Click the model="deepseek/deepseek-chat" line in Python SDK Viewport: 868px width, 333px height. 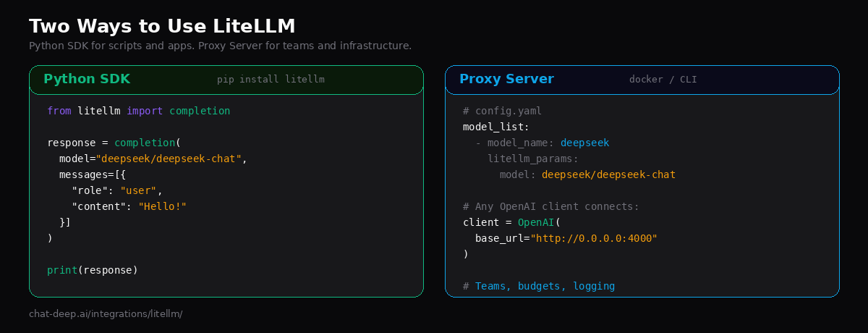pyautogui.click(x=153, y=159)
